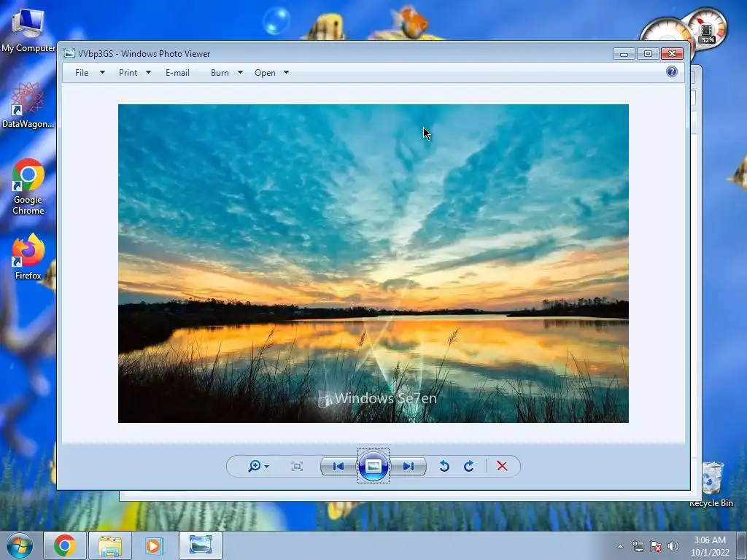Select the DataWagon desktop shortcut
The width and height of the screenshot is (747, 560).
(28, 106)
